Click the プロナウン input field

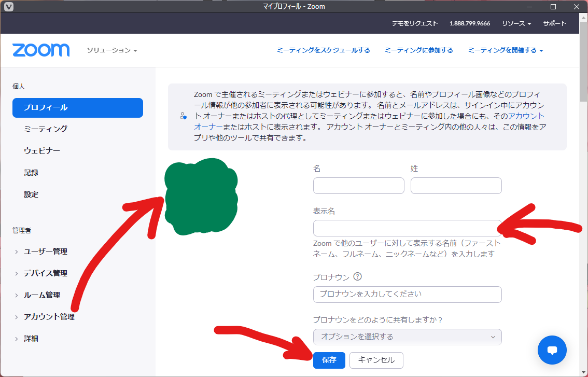[407, 295]
